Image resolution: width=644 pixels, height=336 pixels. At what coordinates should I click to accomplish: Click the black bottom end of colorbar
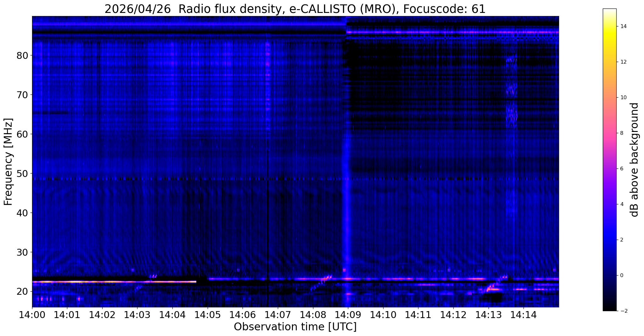pyautogui.click(x=609, y=309)
